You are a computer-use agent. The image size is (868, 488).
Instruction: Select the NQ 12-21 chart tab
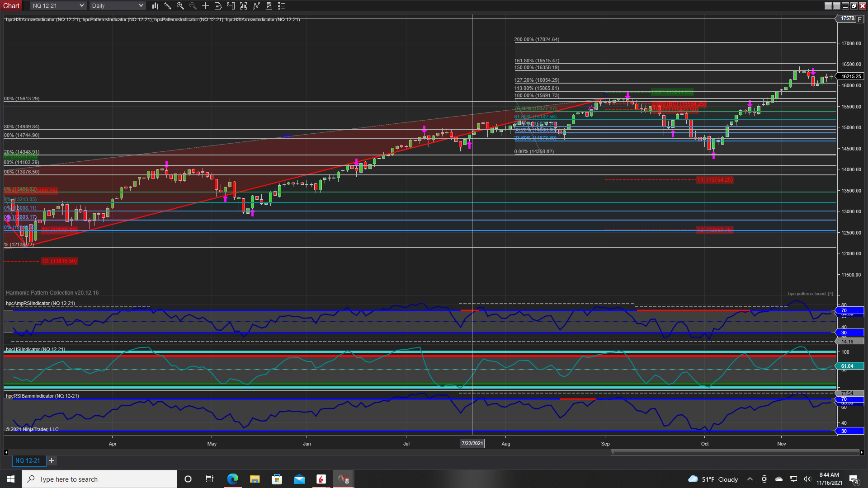pyautogui.click(x=28, y=460)
